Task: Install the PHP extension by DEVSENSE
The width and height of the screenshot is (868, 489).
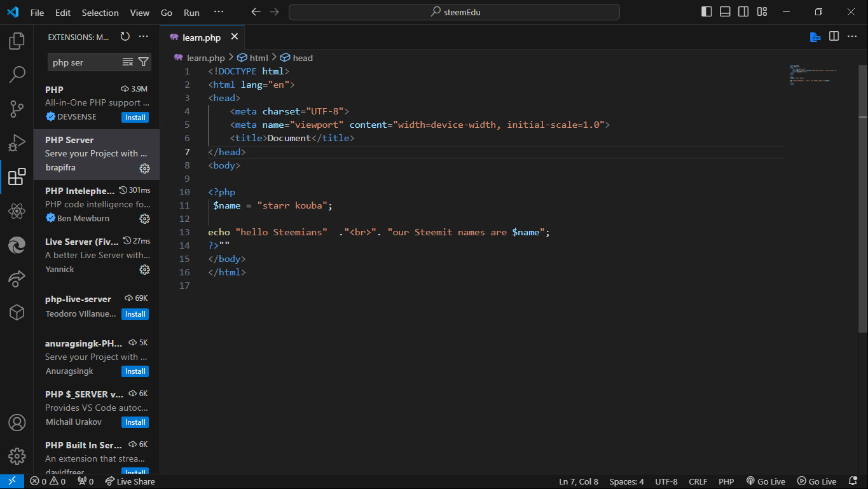Action: (x=135, y=118)
